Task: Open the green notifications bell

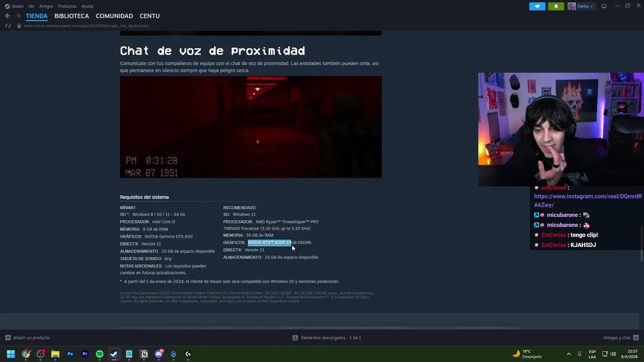Action: (556, 6)
